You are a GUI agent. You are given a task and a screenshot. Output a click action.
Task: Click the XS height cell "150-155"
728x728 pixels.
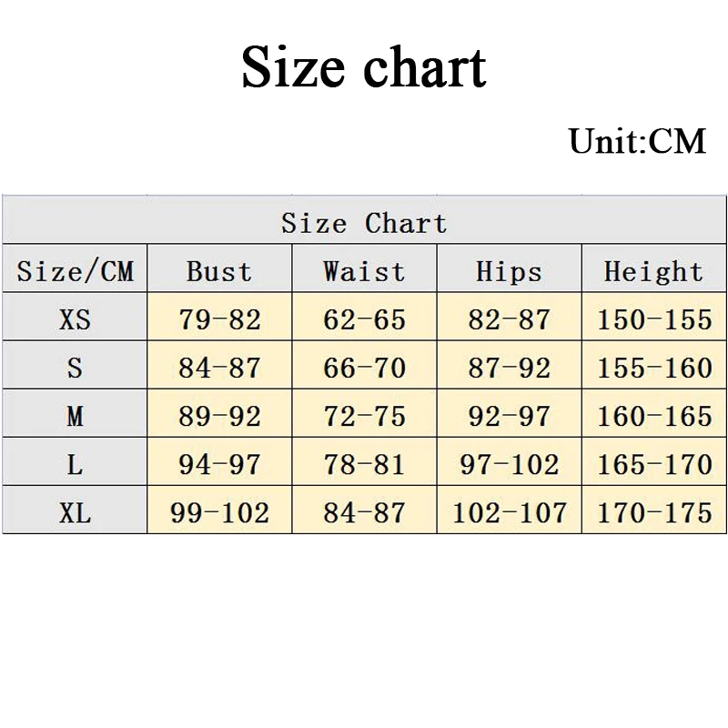coord(654,319)
